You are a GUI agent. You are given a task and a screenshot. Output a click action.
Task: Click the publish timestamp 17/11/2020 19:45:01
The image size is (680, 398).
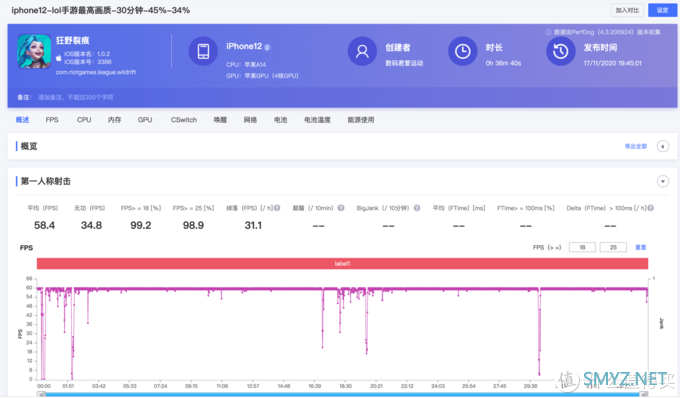tap(612, 63)
